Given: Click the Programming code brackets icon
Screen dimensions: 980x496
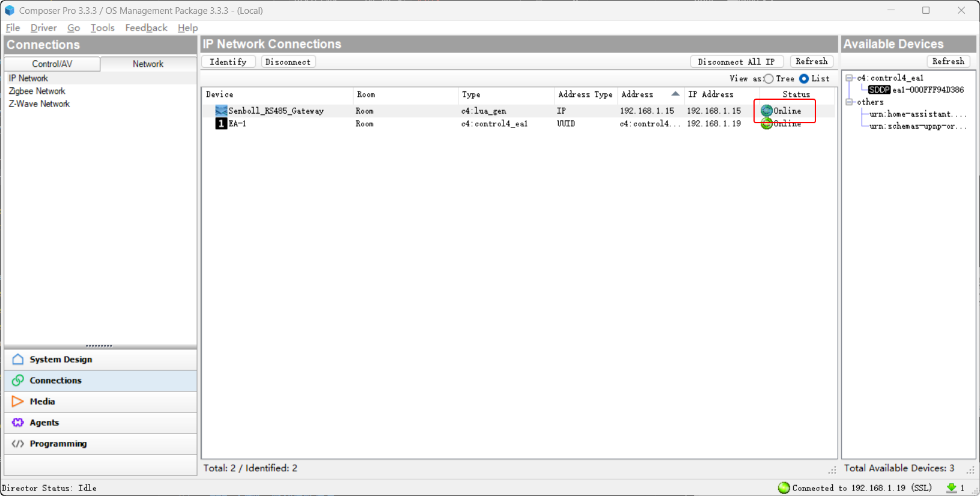Looking at the screenshot, I should pyautogui.click(x=18, y=444).
